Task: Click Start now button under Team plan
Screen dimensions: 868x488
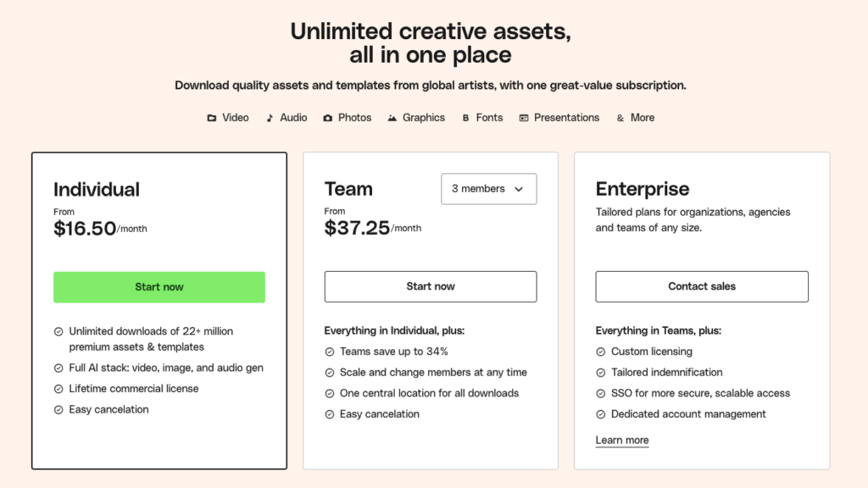Action: coord(431,286)
